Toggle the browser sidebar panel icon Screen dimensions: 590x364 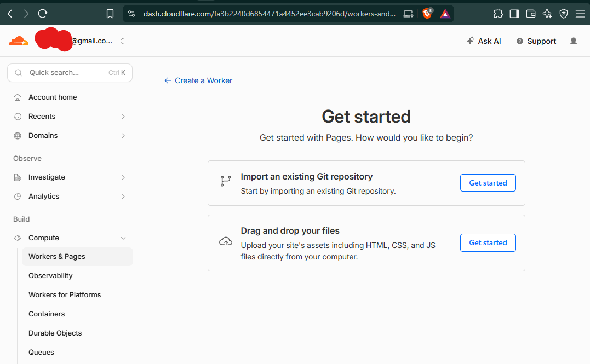tap(514, 14)
